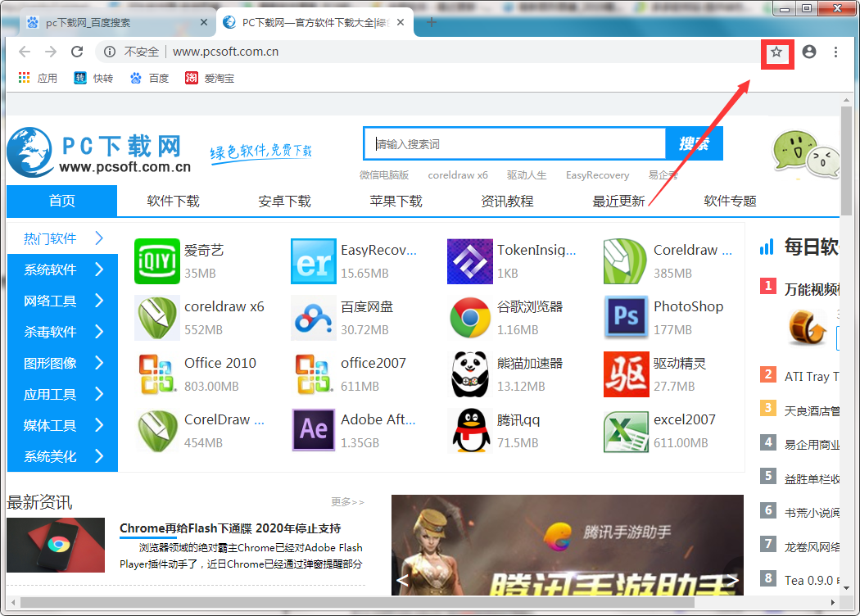Image resolution: width=860 pixels, height=616 pixels.
Task: Click the PC下载网 globe logo
Action: tap(30, 152)
